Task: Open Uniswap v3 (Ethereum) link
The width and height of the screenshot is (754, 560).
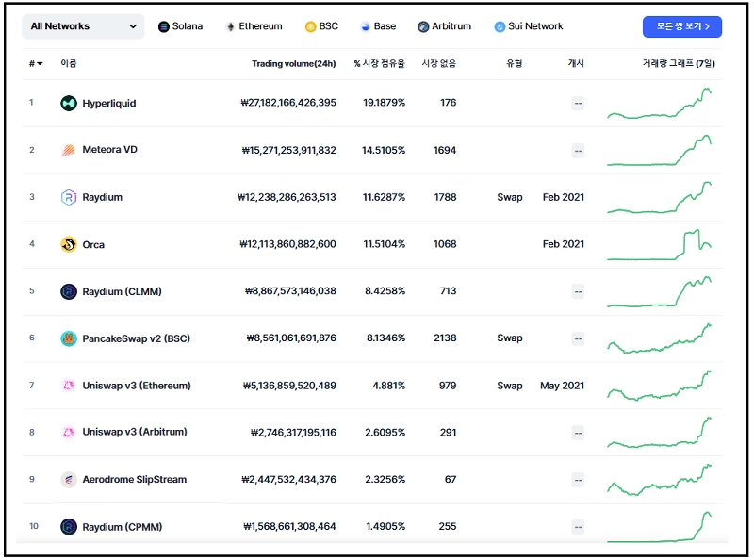Action: coord(137,386)
